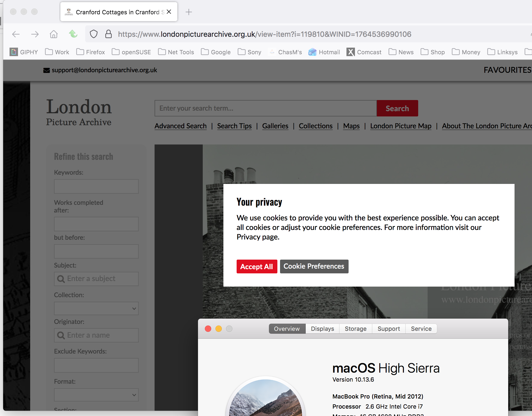Image resolution: width=532 pixels, height=416 pixels.
Task: Open the News bookmarks folder
Action: [401, 52]
